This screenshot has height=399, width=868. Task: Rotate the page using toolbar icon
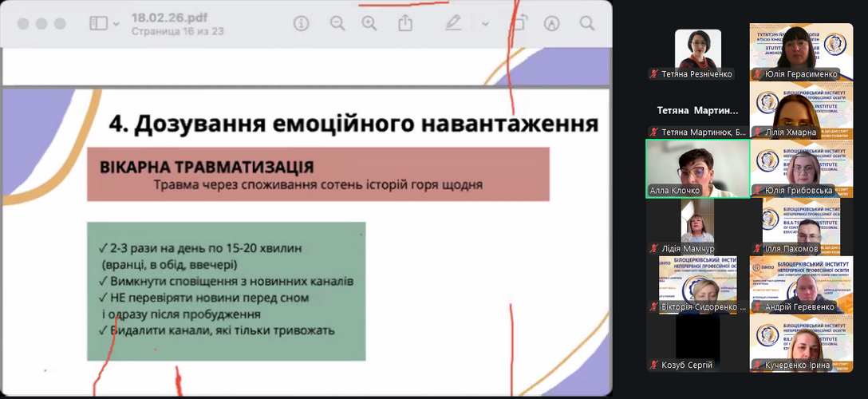click(x=519, y=24)
